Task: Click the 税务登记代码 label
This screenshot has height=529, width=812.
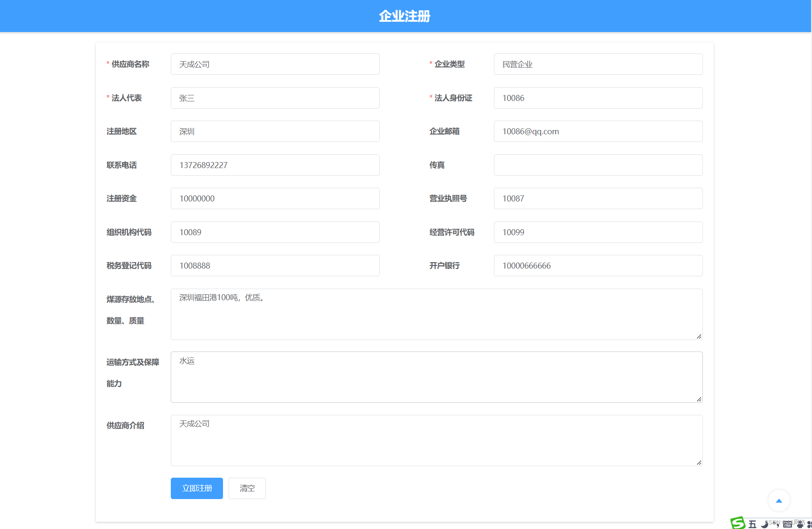Action: tap(129, 266)
